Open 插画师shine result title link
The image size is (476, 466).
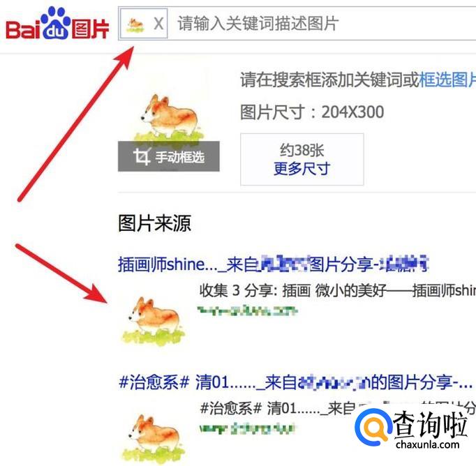(x=273, y=264)
